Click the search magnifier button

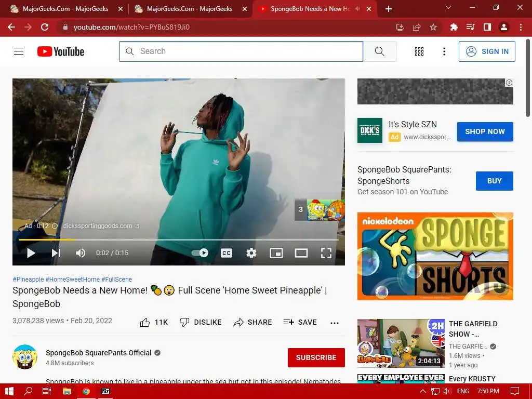pyautogui.click(x=380, y=51)
